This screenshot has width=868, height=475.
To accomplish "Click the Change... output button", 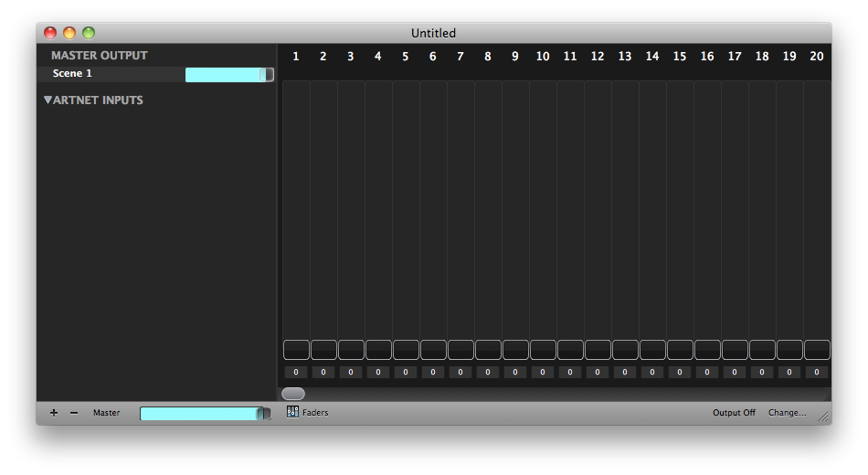I will 787,413.
